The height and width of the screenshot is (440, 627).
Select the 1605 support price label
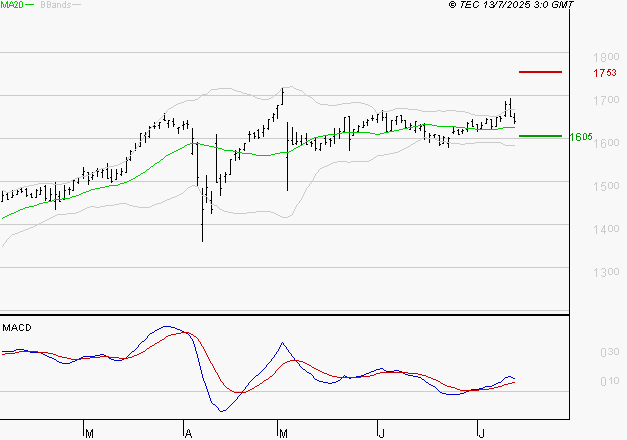[581, 137]
